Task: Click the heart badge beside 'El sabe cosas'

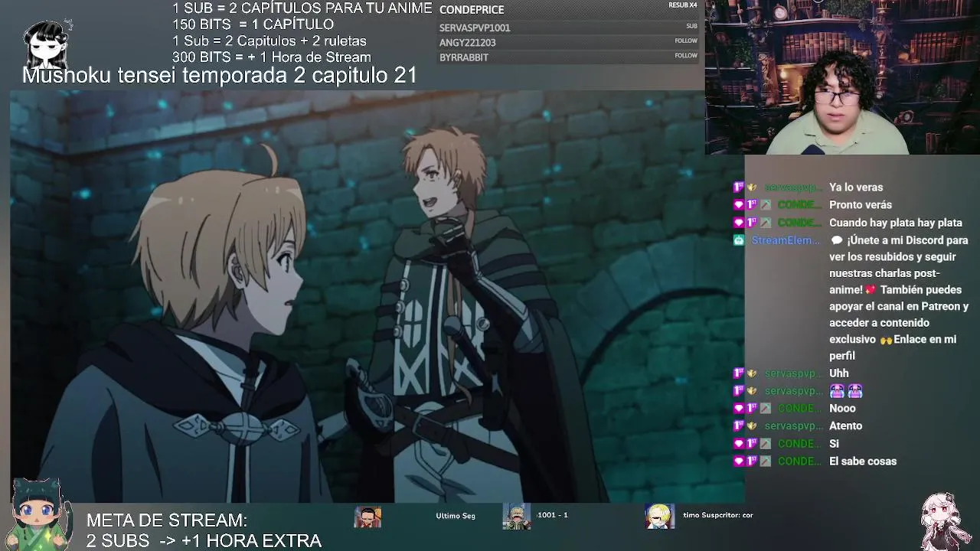Action: [739, 461]
